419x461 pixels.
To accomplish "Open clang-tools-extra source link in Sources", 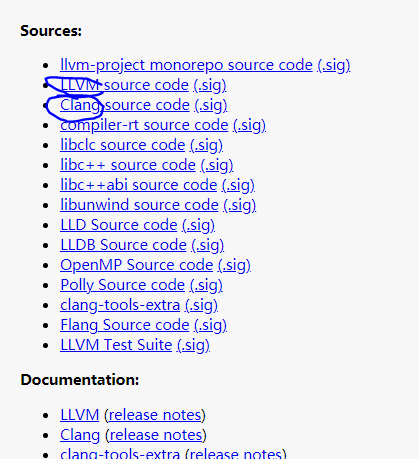I will point(120,305).
